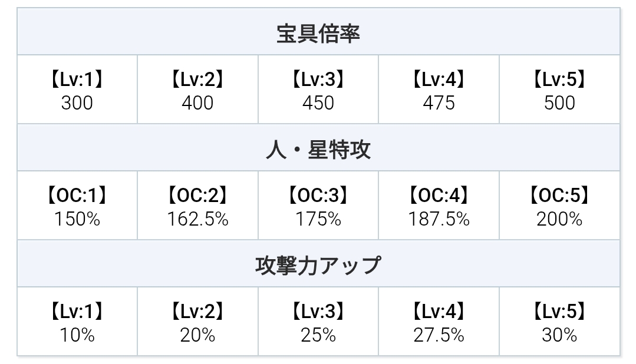The height and width of the screenshot is (364, 636).
Task: Click the 【OC:3】 label text
Action: 318,195
